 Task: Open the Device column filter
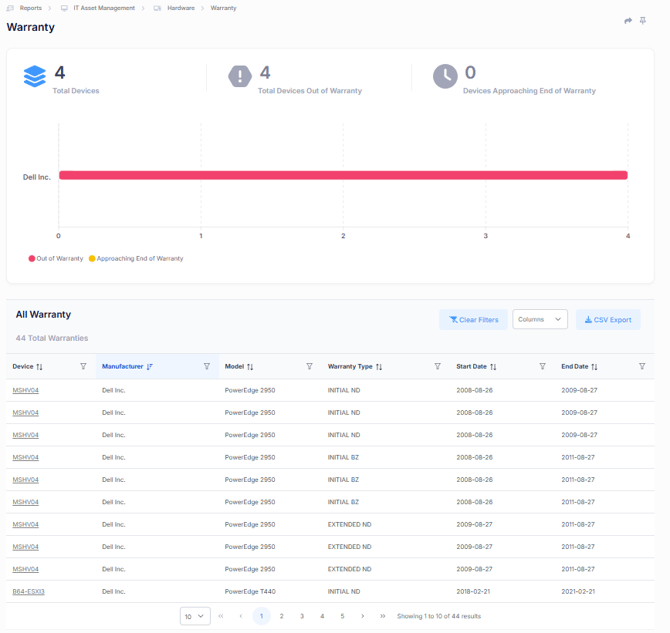pyautogui.click(x=83, y=367)
